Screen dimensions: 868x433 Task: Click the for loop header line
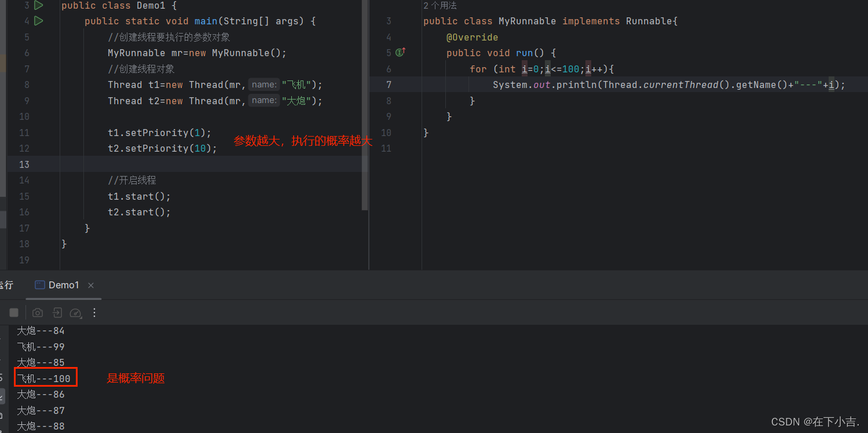(541, 69)
